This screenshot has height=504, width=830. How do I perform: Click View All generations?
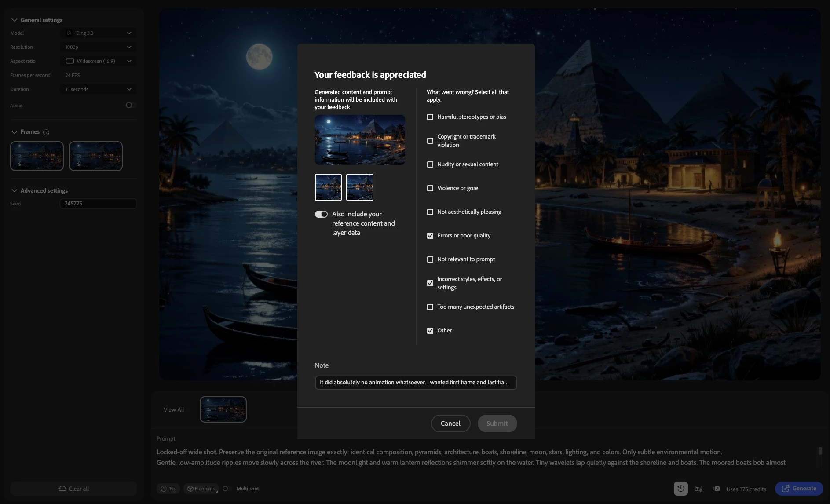click(174, 409)
